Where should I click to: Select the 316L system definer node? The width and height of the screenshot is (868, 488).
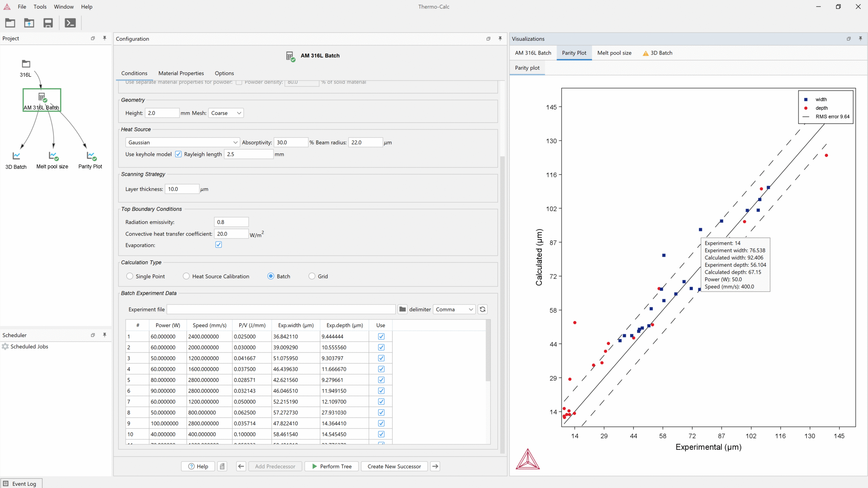coord(26,64)
